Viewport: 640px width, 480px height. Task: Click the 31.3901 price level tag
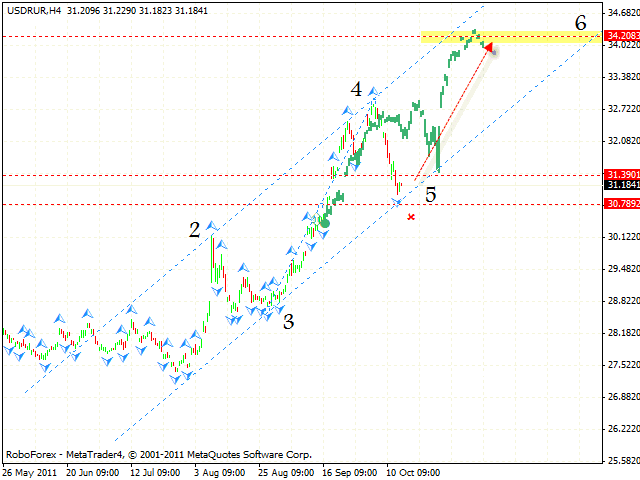point(621,174)
